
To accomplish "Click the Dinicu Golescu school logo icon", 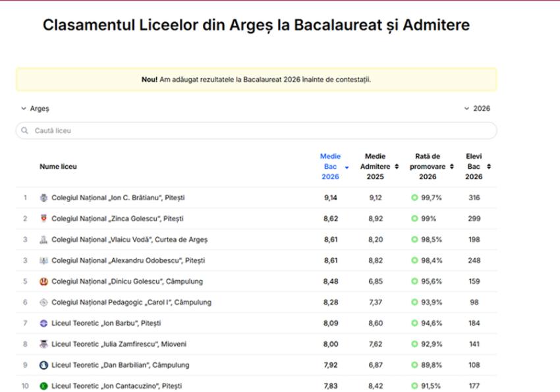I will tap(43, 281).
